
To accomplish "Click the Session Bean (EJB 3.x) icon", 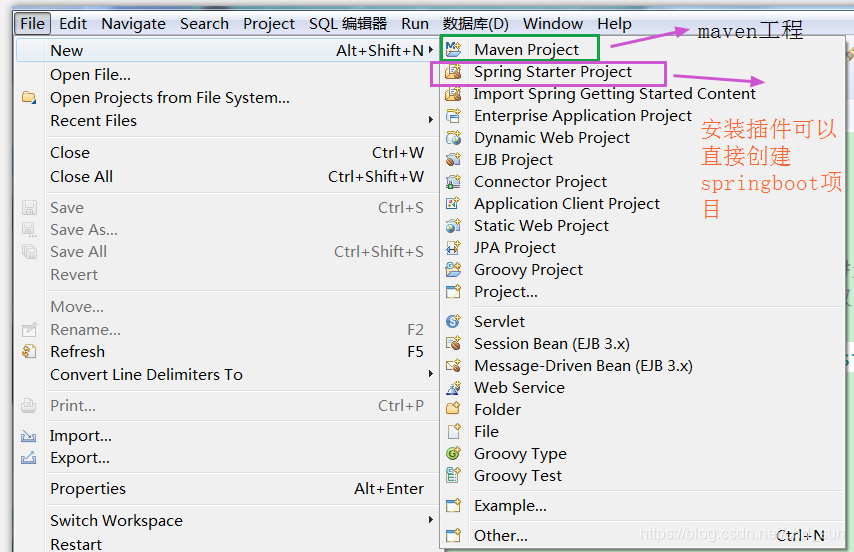I will [453, 344].
